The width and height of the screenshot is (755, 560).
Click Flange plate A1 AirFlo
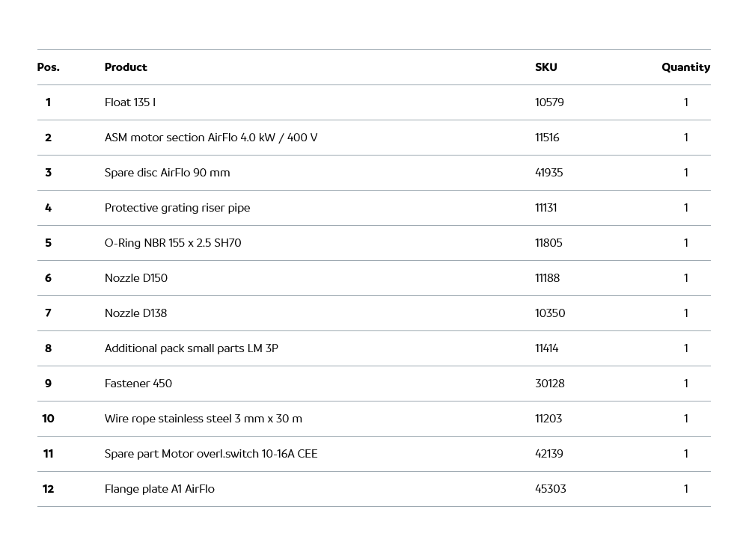click(159, 489)
